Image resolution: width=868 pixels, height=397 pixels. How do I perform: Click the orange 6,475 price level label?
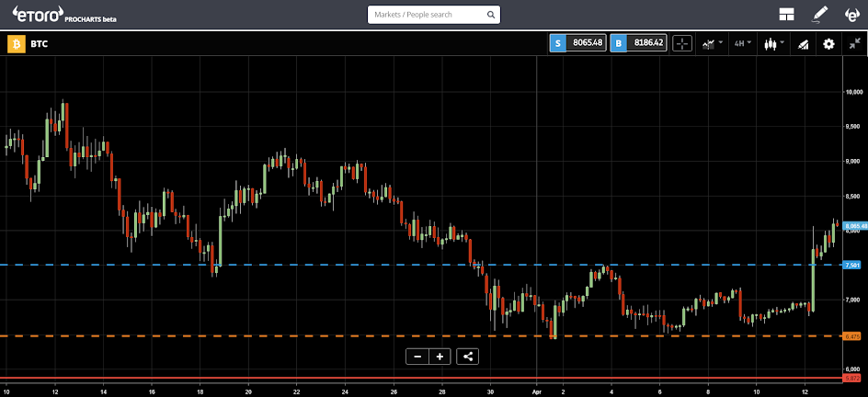click(x=852, y=336)
